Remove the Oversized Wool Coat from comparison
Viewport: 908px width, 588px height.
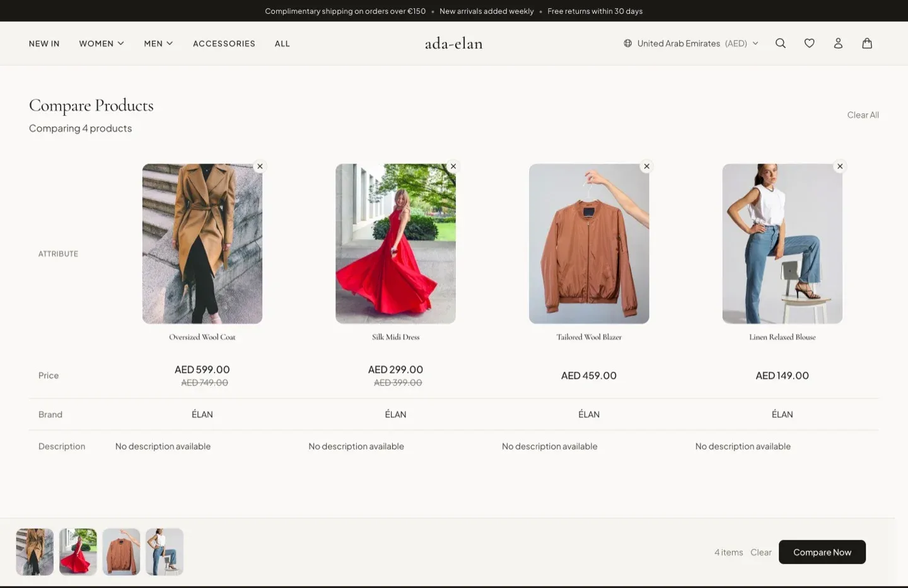click(x=260, y=166)
